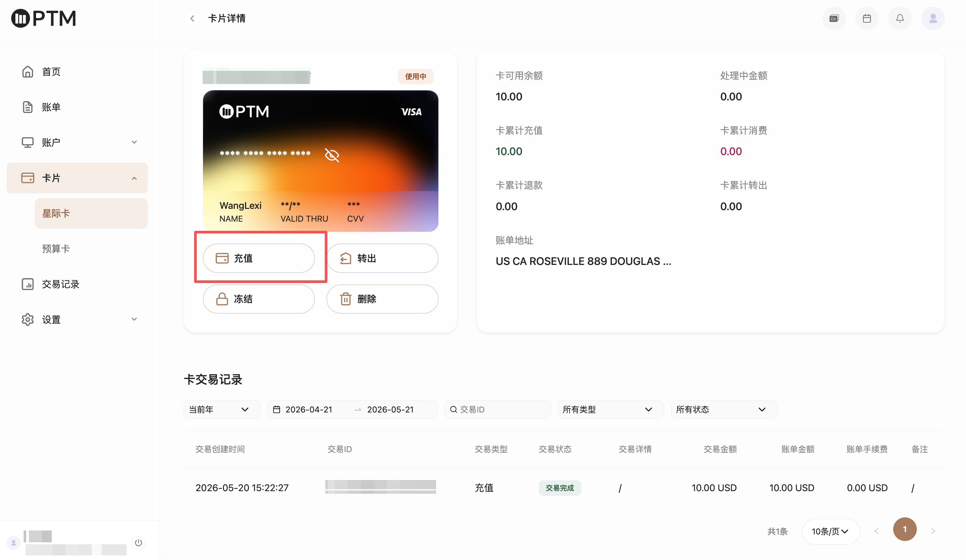Click the 处理中金额 value 0.00

731,96
